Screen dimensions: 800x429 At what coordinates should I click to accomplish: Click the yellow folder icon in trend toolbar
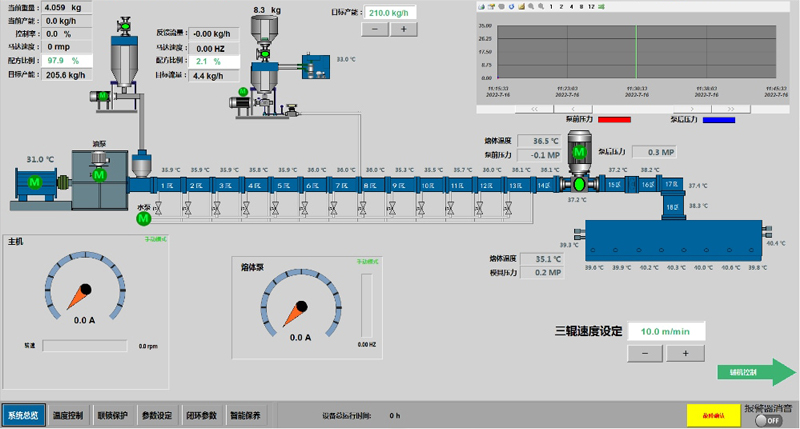pyautogui.click(x=521, y=7)
